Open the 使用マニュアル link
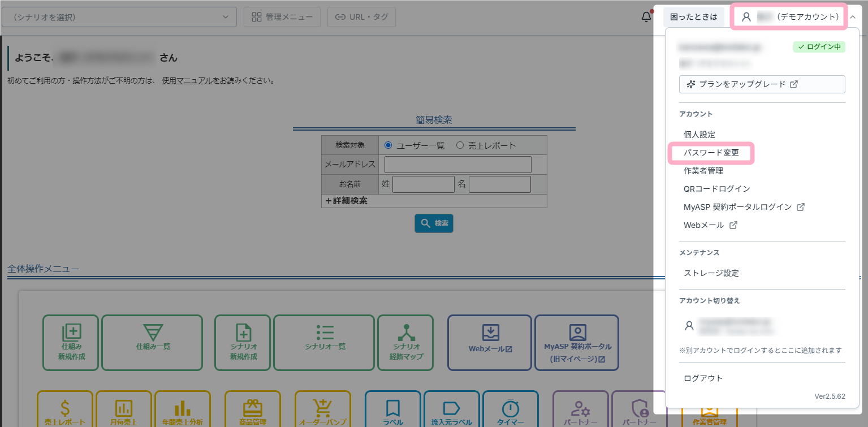Image resolution: width=868 pixels, height=427 pixels. 187,81
